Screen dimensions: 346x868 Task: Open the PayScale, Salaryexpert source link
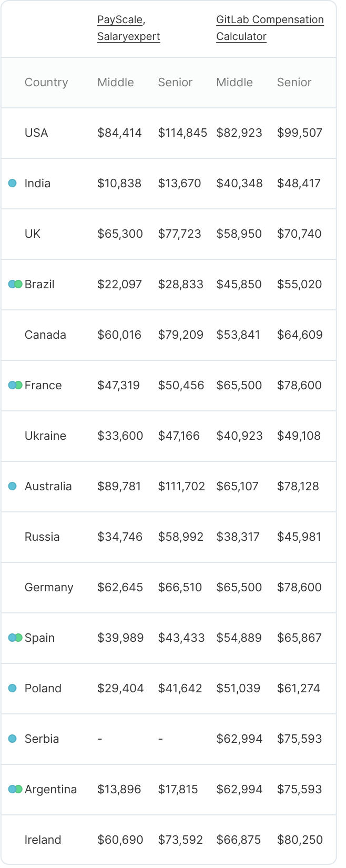point(128,28)
